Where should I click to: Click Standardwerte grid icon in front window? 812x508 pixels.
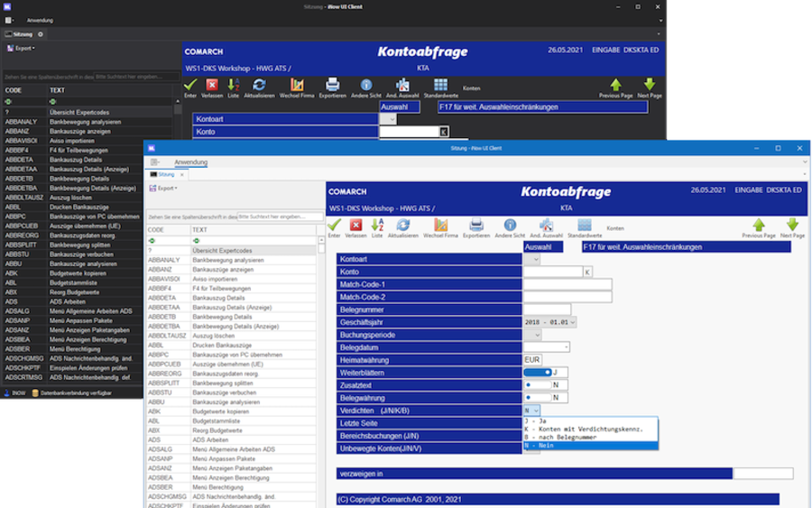584,225
